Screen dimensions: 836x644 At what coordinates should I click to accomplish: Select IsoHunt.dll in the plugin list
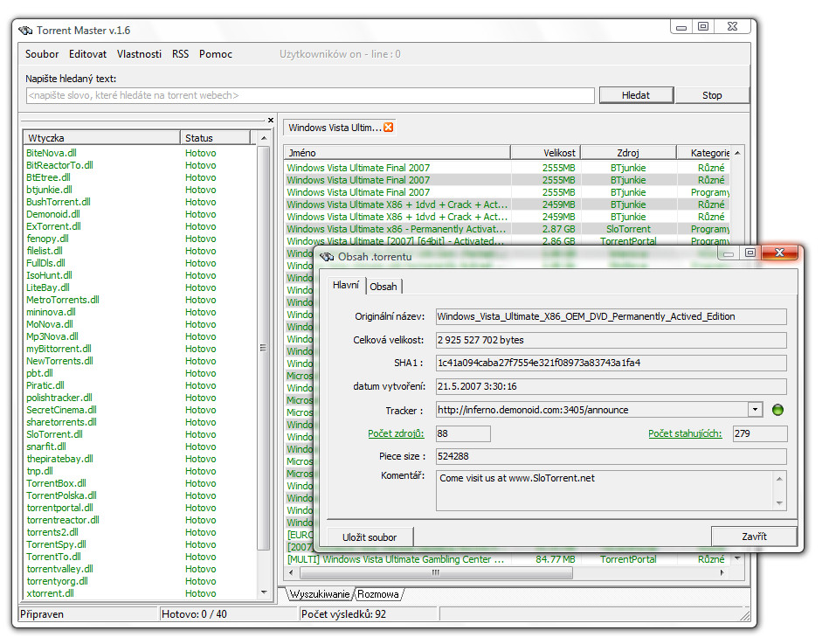coord(49,275)
